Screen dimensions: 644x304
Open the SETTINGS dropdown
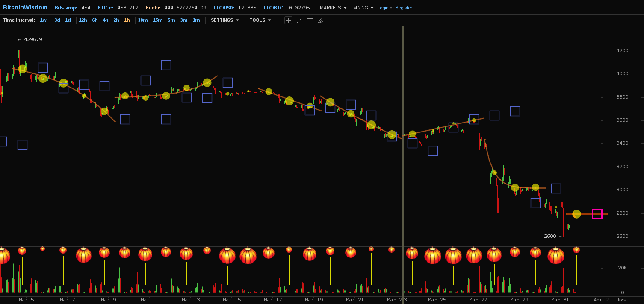tap(225, 20)
